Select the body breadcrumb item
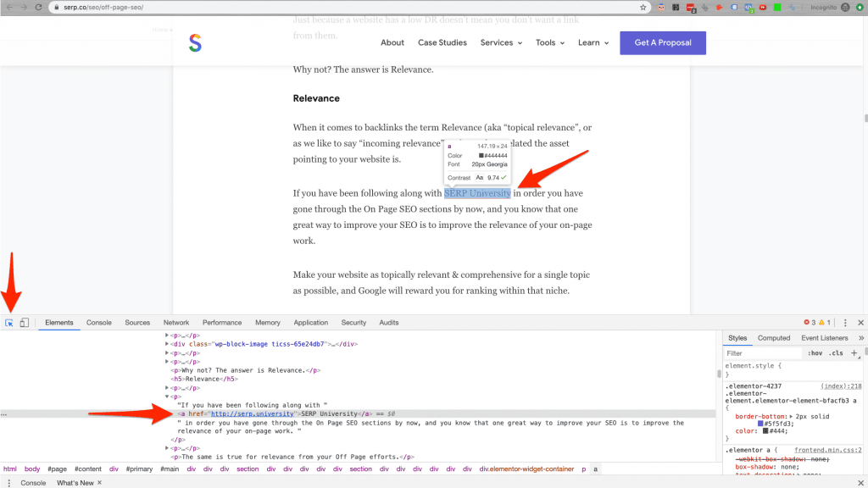 pyautogui.click(x=32, y=469)
